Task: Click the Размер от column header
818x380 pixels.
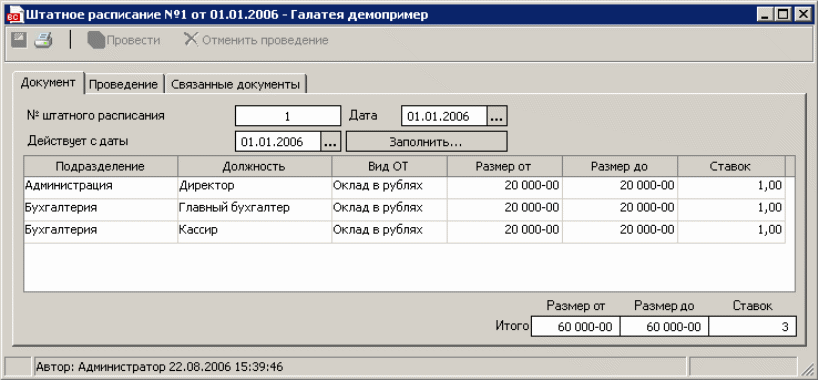Action: [504, 167]
